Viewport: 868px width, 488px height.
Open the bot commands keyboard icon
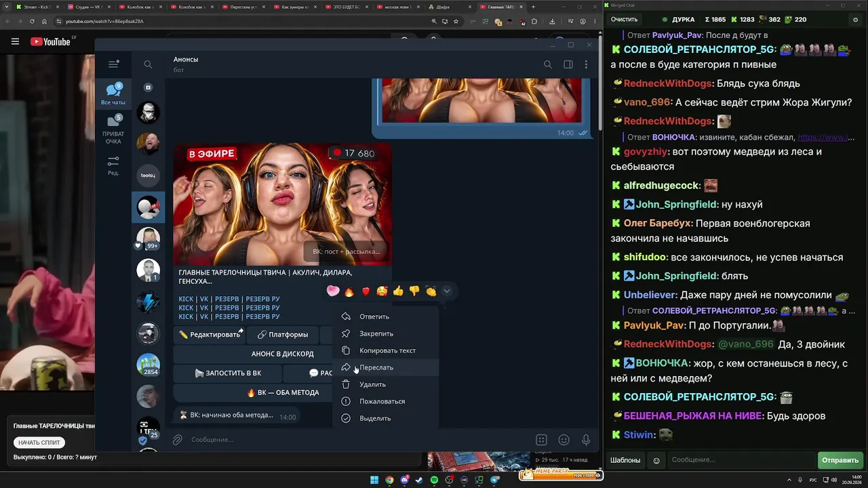541,440
